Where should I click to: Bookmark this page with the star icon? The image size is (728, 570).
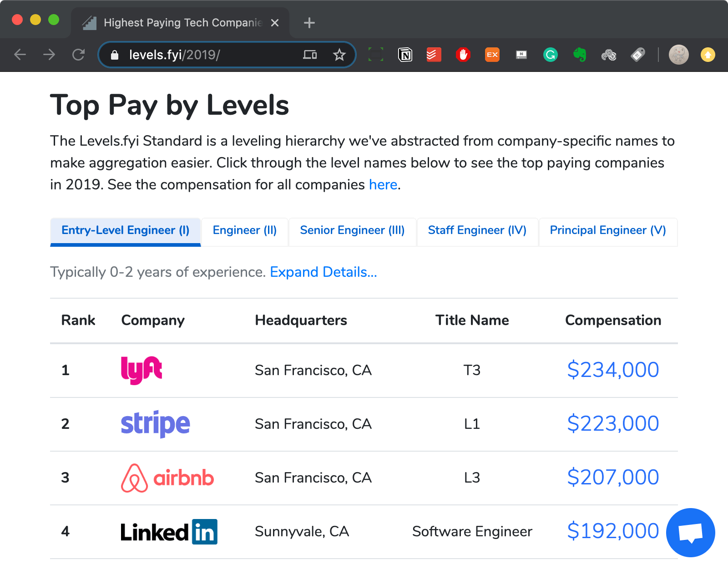point(339,55)
